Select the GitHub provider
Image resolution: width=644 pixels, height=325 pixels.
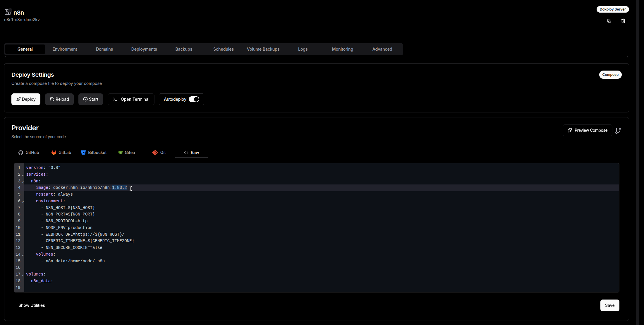pos(29,153)
